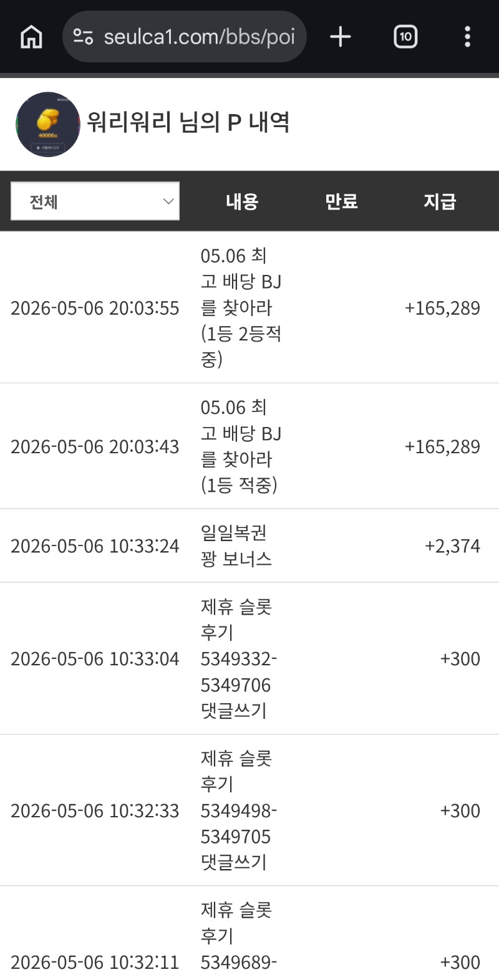Select the 지급 column header
Viewport: 499px width, 980px height.
click(440, 201)
